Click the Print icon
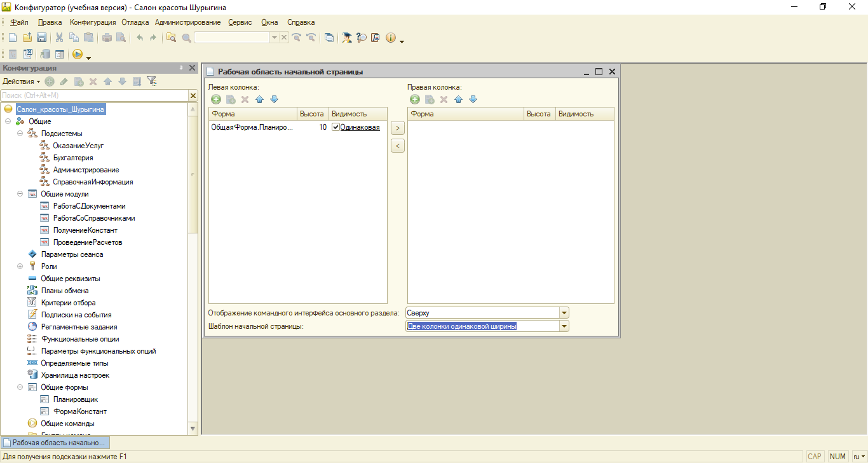Viewport: 868px width, 463px height. point(107,38)
